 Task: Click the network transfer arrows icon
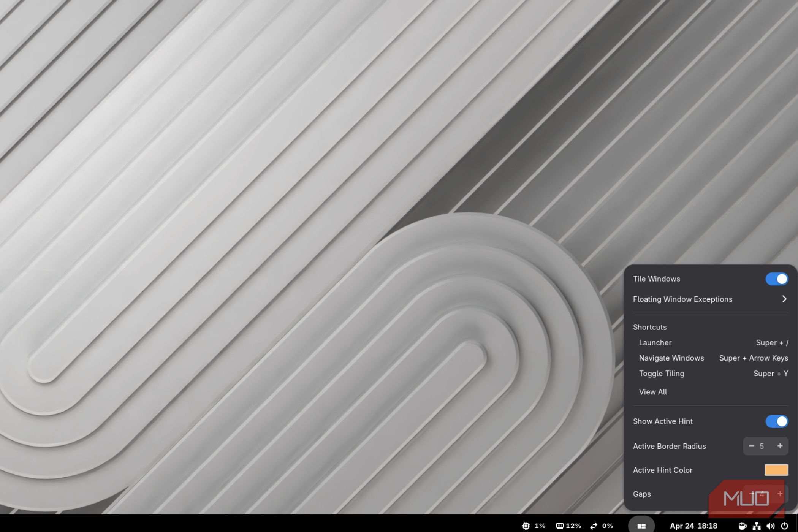594,526
